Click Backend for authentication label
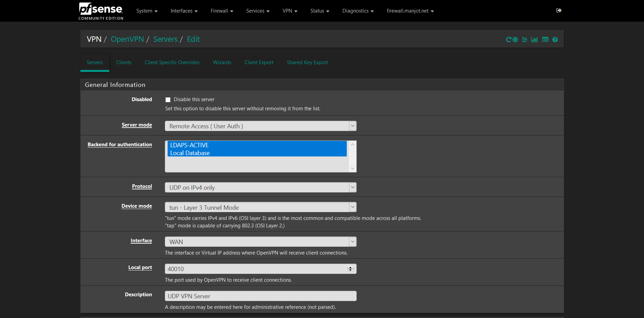This screenshot has width=644, height=318. pos(120,145)
